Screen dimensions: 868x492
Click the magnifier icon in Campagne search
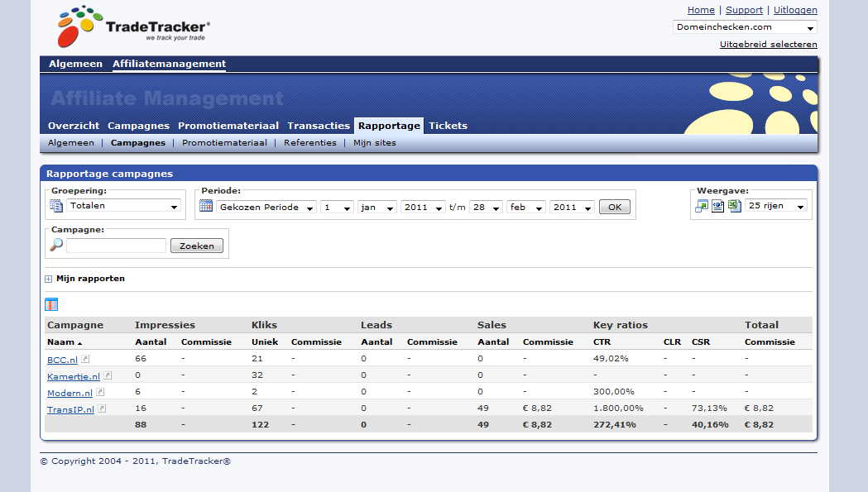[x=56, y=245]
